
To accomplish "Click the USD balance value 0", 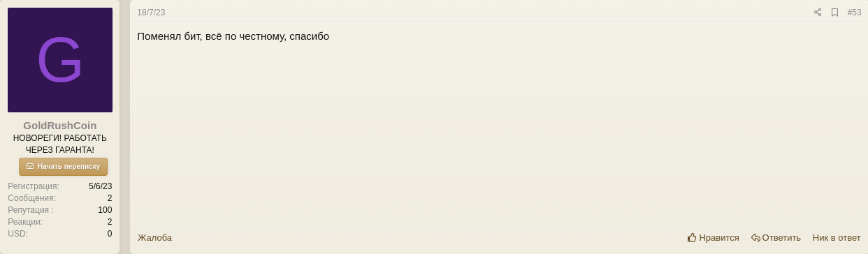I will (110, 234).
